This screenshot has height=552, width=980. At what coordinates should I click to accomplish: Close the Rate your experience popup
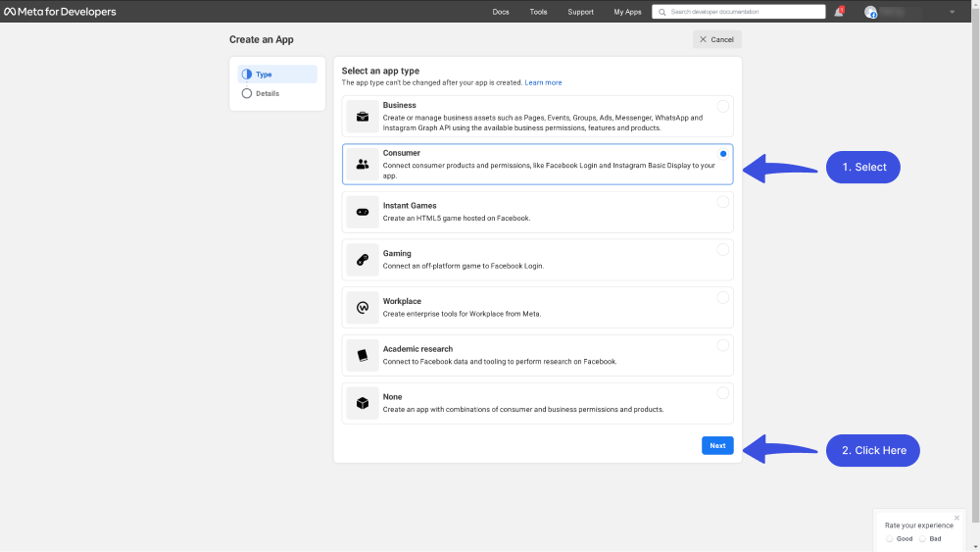956,518
